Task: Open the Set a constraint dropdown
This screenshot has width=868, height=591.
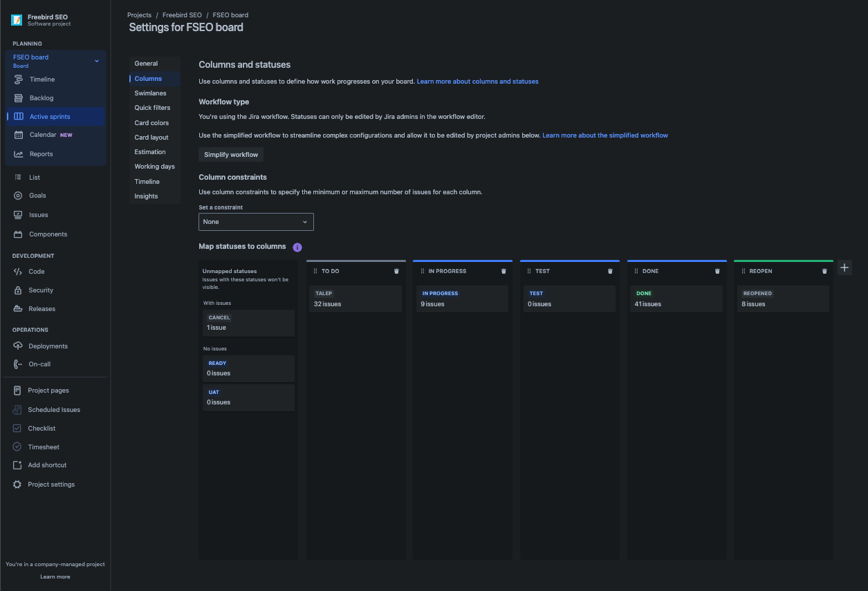Action: [x=256, y=222]
